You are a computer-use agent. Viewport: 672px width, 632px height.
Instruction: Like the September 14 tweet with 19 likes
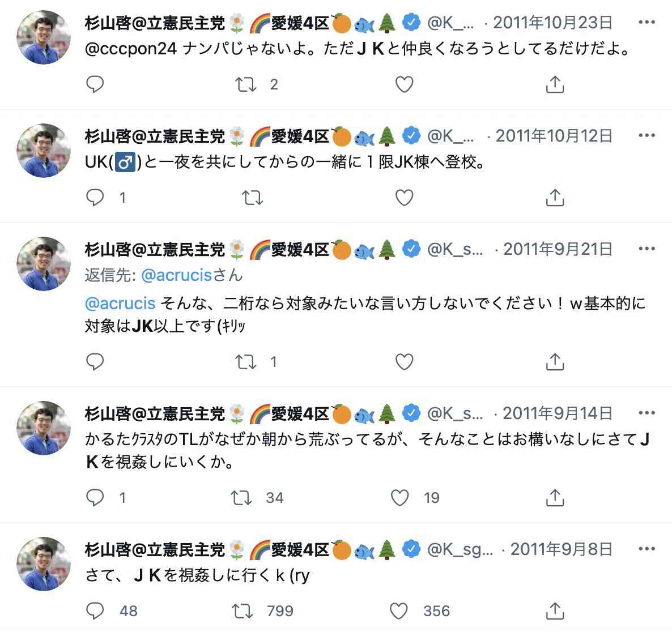[399, 497]
